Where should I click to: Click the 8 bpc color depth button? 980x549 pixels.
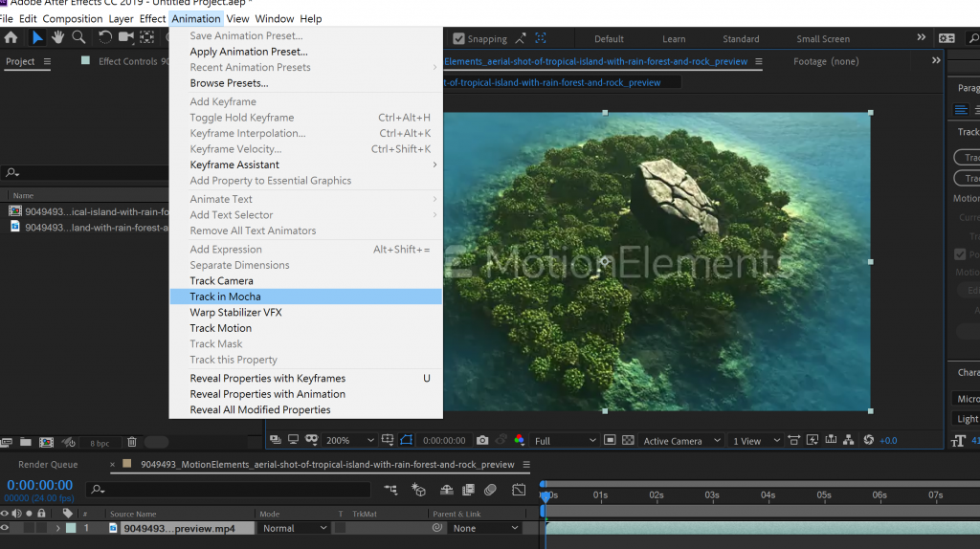click(100, 444)
